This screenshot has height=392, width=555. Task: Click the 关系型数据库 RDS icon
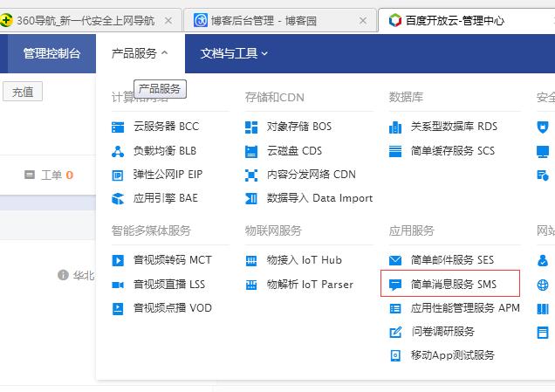(x=395, y=127)
